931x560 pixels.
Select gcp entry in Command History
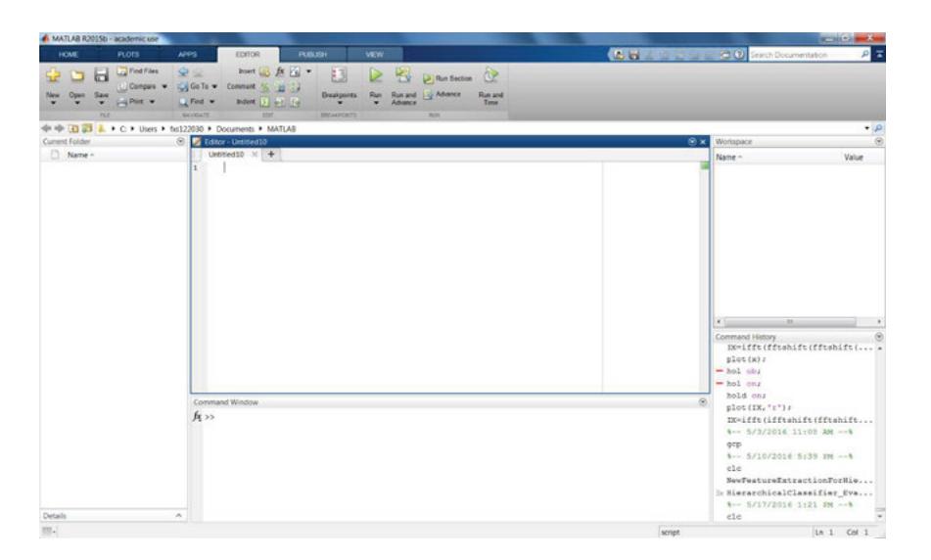[x=734, y=444]
